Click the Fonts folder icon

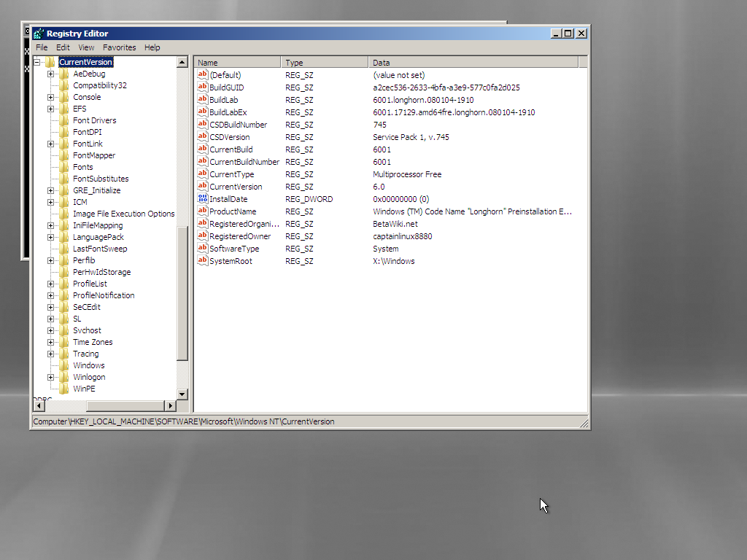[64, 167]
